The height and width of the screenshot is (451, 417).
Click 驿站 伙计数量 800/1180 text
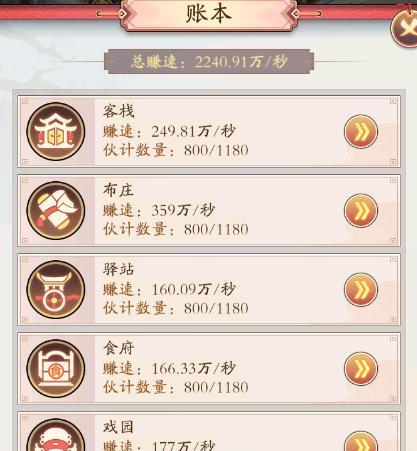tap(176, 308)
